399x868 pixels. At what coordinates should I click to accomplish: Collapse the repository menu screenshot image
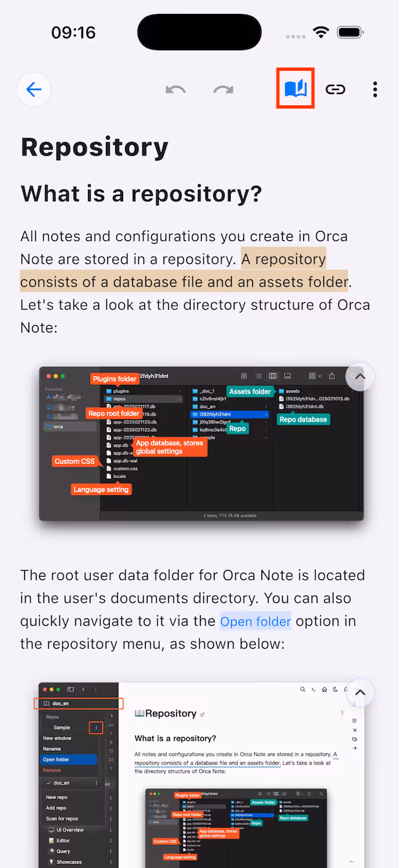click(x=360, y=693)
